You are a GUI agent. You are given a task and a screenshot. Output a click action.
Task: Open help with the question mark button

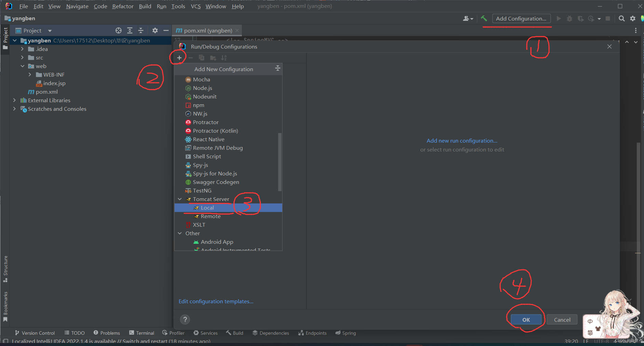pos(185,319)
